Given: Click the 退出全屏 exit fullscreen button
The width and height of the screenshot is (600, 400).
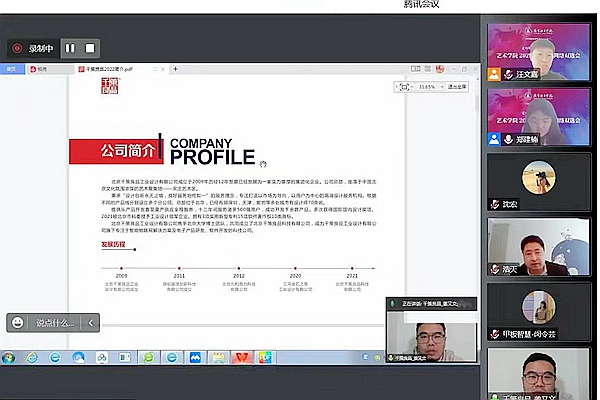Looking at the screenshot, I should click(x=456, y=87).
